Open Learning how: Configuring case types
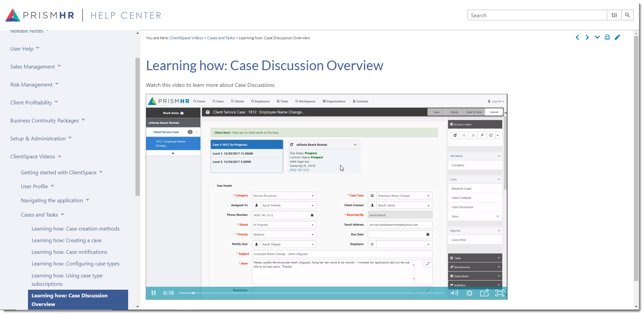 point(76,264)
